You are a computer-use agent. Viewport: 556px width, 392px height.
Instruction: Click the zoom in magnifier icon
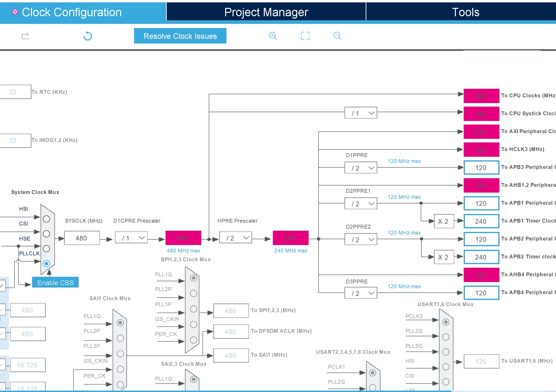click(x=273, y=36)
